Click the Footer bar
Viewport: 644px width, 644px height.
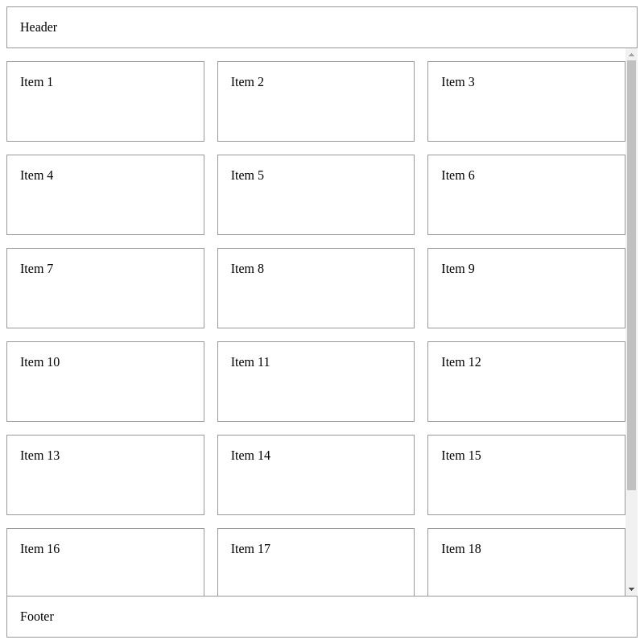[x=322, y=617]
